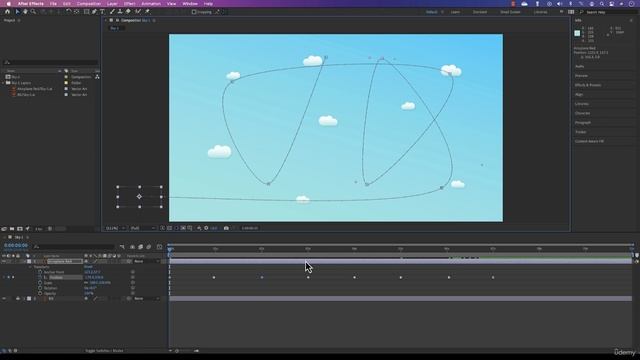This screenshot has width=640, height=360.
Task: Hide the Aeroplane Red layer with its eye
Action: tap(4, 261)
